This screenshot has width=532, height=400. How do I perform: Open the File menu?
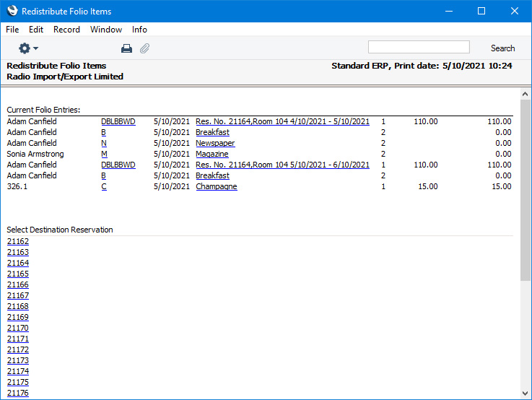[12, 30]
